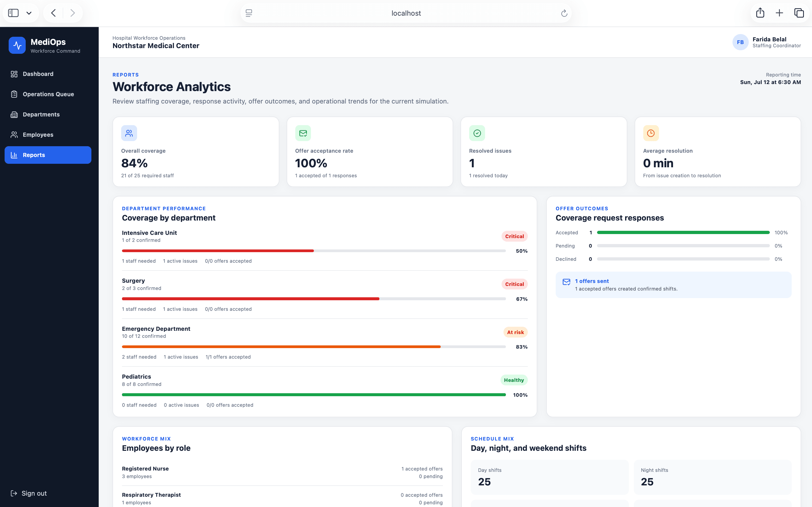Reload the page with refresh icon
This screenshot has width=812, height=507.
click(564, 13)
